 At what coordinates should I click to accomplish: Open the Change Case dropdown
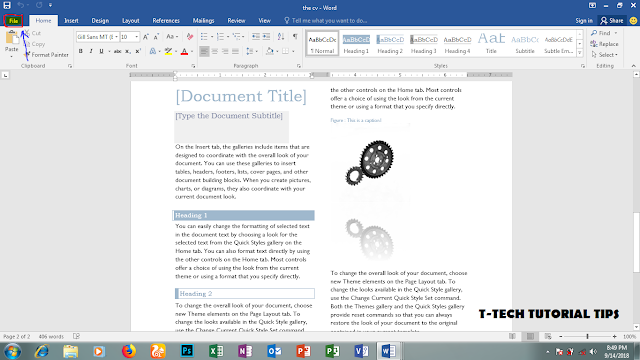tap(172, 37)
